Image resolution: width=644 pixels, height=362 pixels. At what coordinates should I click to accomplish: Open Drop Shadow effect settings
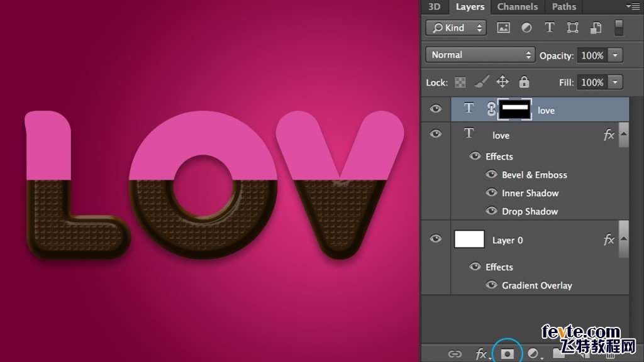[x=530, y=212]
